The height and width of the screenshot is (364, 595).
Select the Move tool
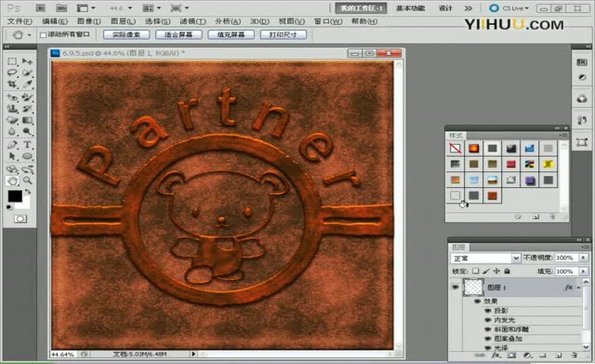point(27,61)
